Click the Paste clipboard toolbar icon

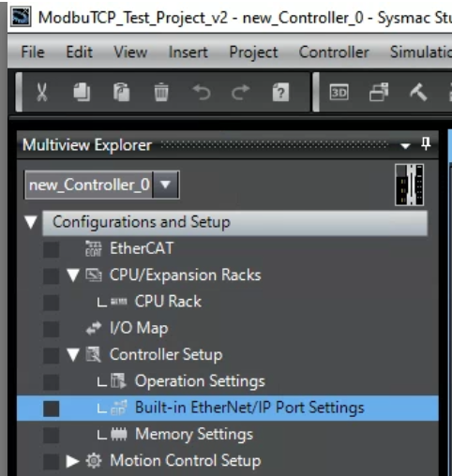pyautogui.click(x=122, y=92)
